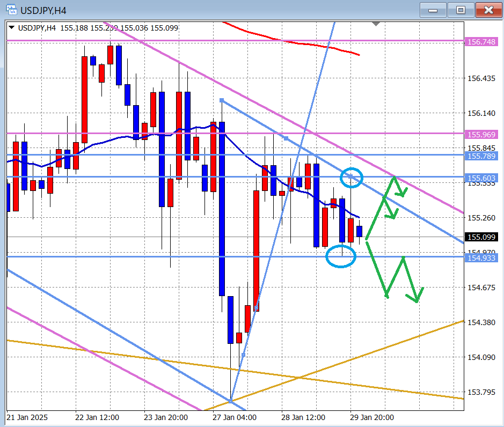The width and height of the screenshot is (504, 427).
Task: Click the chart window icon in title bar
Action: click(x=11, y=10)
